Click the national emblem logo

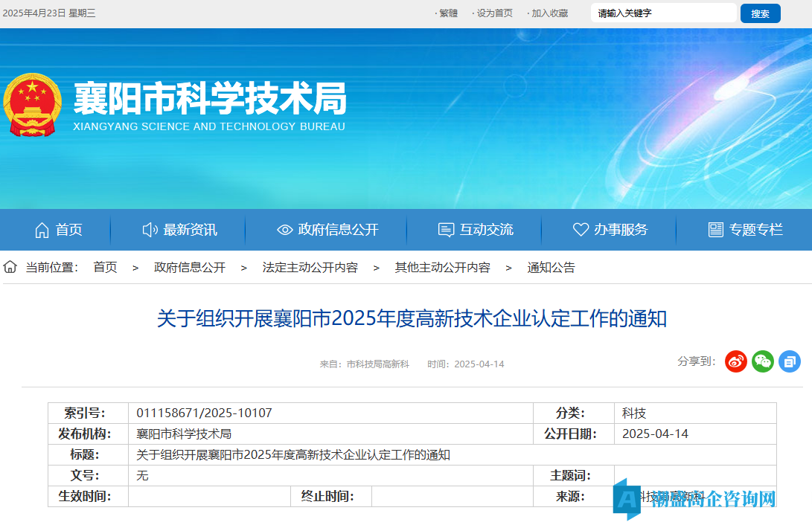pos(33,104)
